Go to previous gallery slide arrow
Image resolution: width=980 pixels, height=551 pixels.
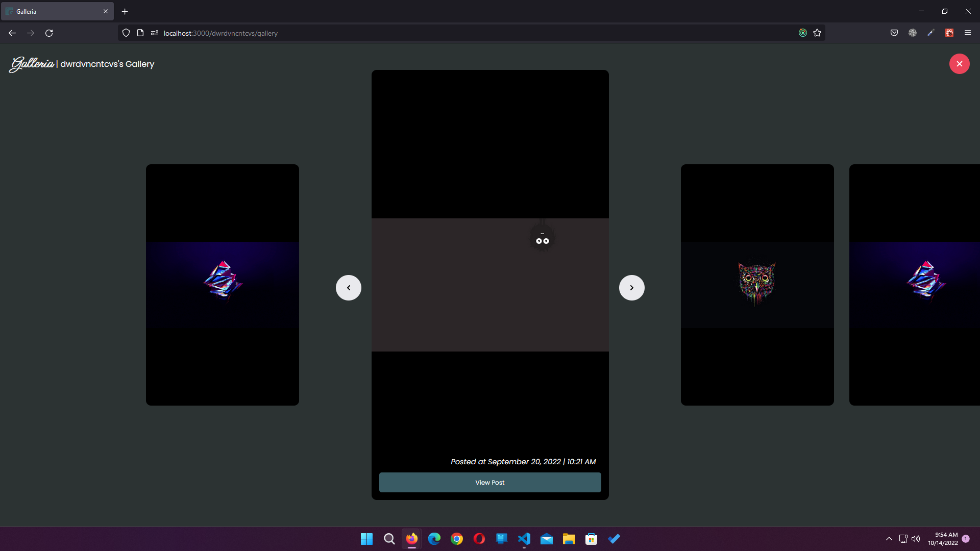[349, 288]
